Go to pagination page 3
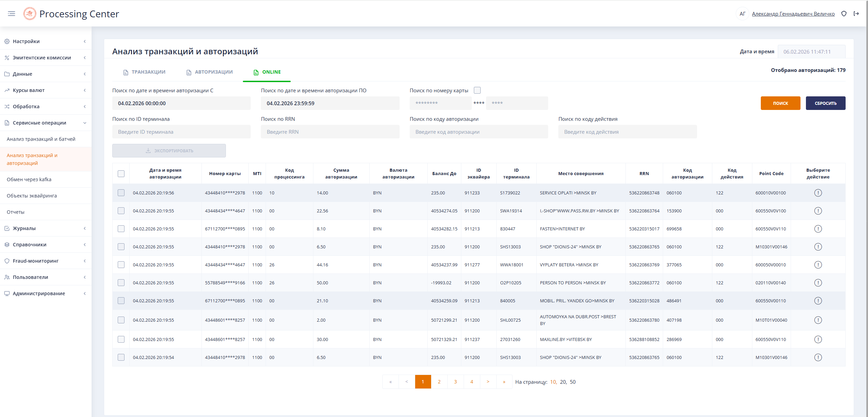This screenshot has height=417, width=868. 455,382
